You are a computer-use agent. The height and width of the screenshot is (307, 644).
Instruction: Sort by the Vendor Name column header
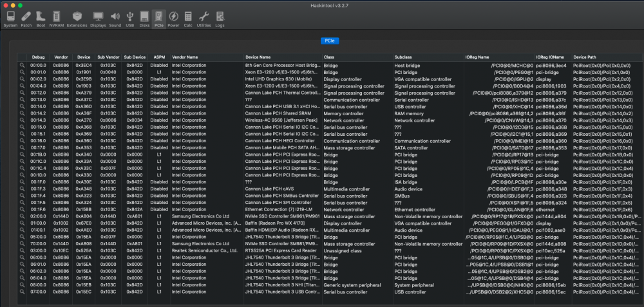[x=207, y=57]
